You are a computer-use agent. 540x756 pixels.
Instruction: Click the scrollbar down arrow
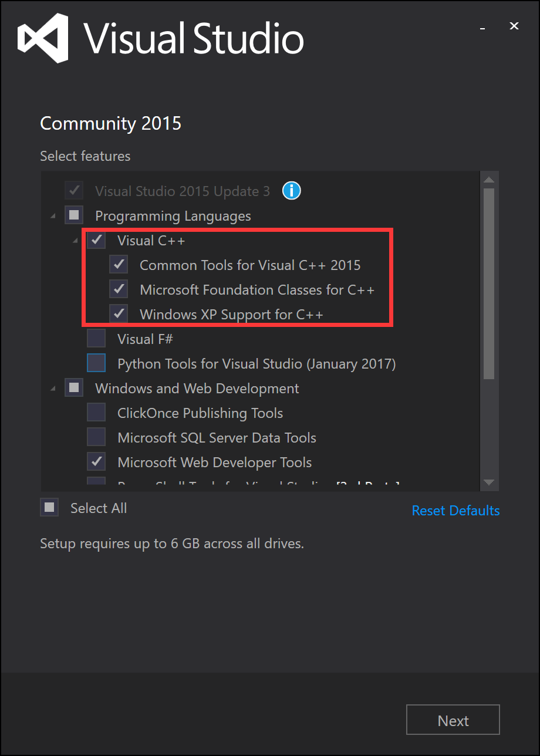click(489, 482)
